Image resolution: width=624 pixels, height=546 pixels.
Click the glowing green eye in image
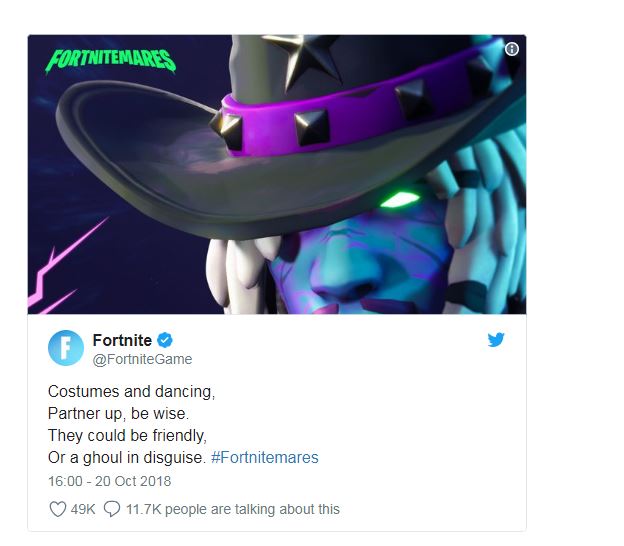click(x=399, y=199)
